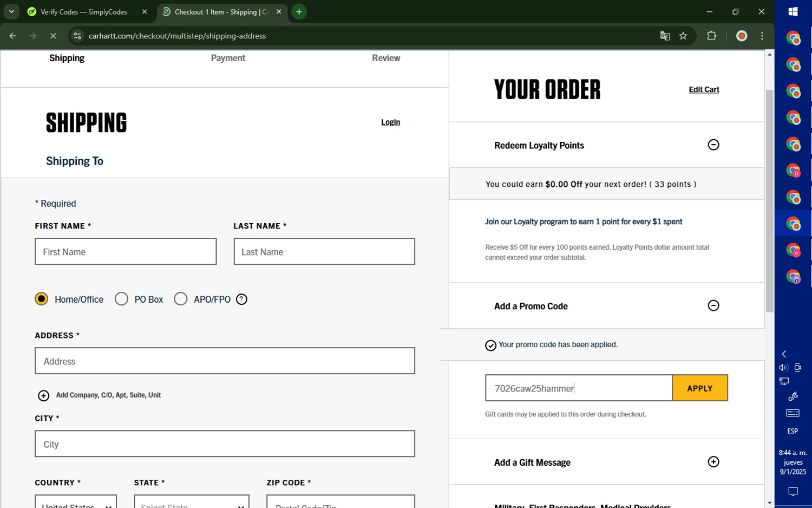Click the Edit Cart link
812x508 pixels.
tap(704, 89)
